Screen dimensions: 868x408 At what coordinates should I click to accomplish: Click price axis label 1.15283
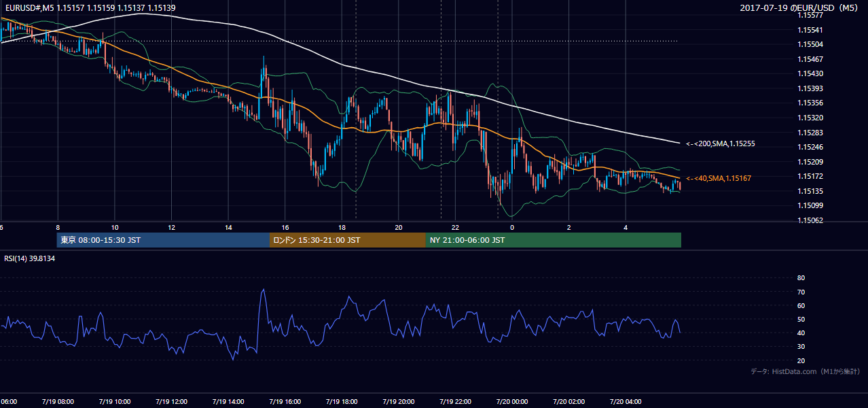810,133
